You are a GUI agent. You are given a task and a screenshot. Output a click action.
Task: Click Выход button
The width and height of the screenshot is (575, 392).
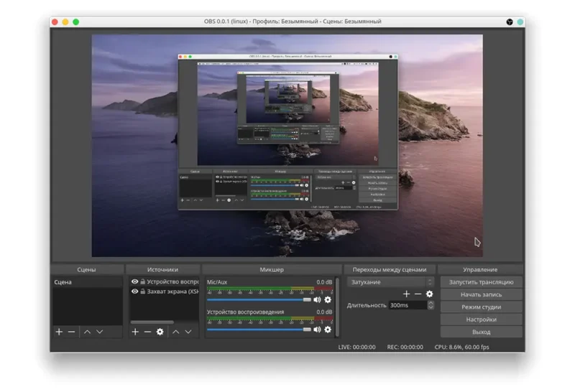click(x=481, y=332)
